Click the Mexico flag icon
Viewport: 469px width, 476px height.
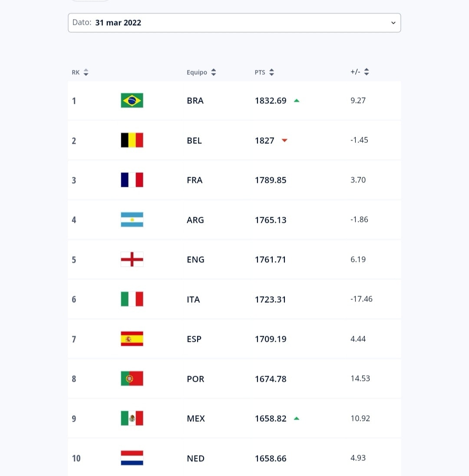click(132, 418)
